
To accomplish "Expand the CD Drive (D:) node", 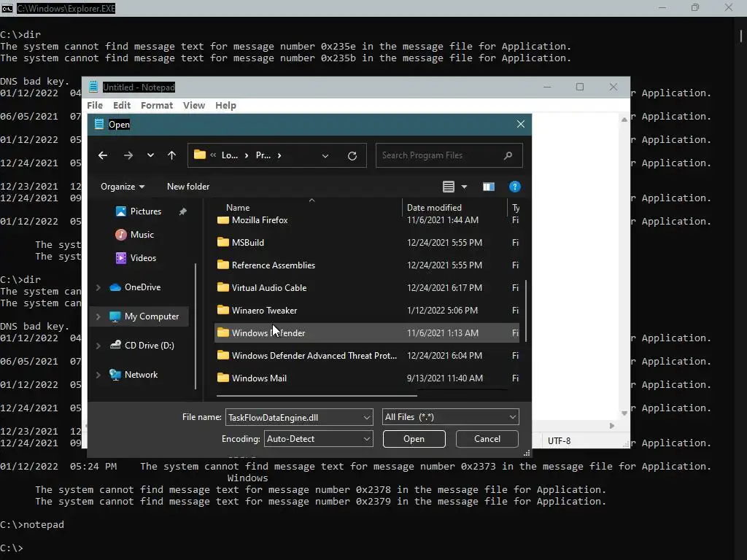I will pos(98,346).
